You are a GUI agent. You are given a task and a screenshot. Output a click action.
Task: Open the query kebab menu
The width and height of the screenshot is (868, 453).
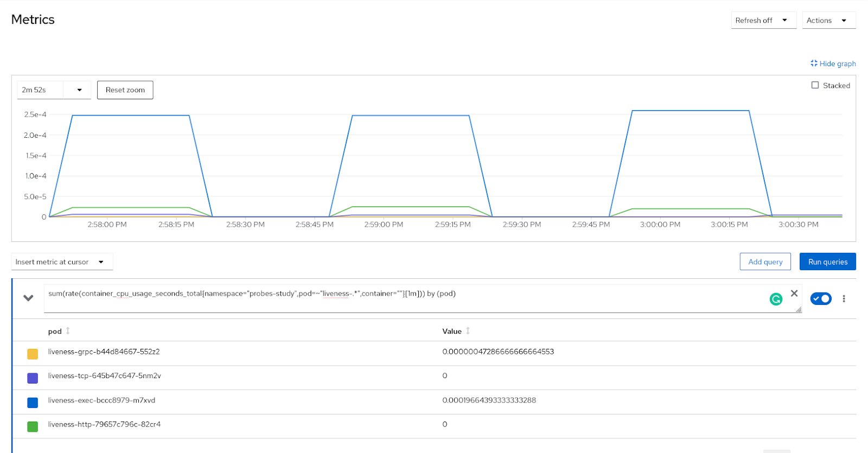pyautogui.click(x=844, y=298)
